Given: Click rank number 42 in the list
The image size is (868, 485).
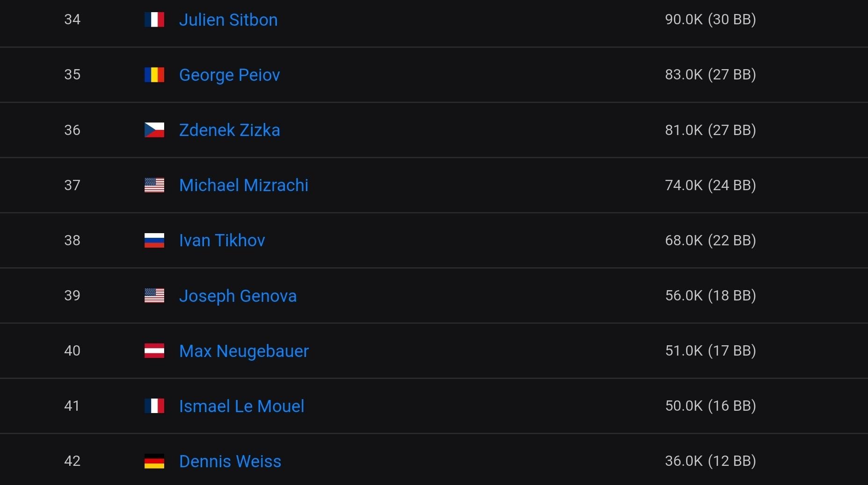Looking at the screenshot, I should (72, 461).
